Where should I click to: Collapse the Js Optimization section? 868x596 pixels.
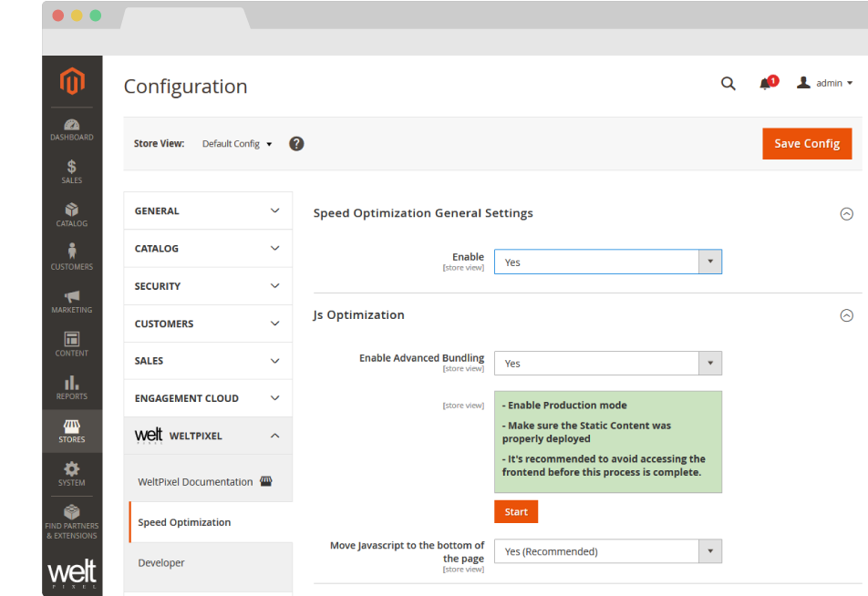(x=846, y=315)
